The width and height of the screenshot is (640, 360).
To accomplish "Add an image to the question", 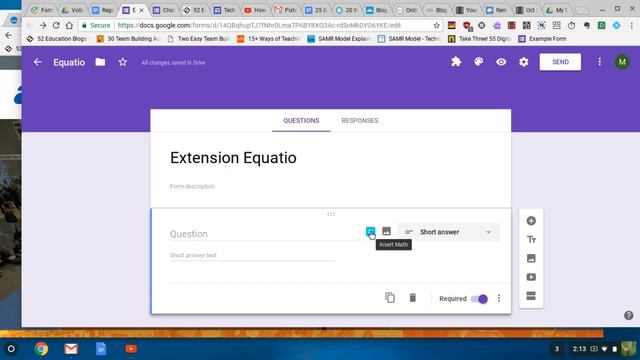I will [x=386, y=231].
